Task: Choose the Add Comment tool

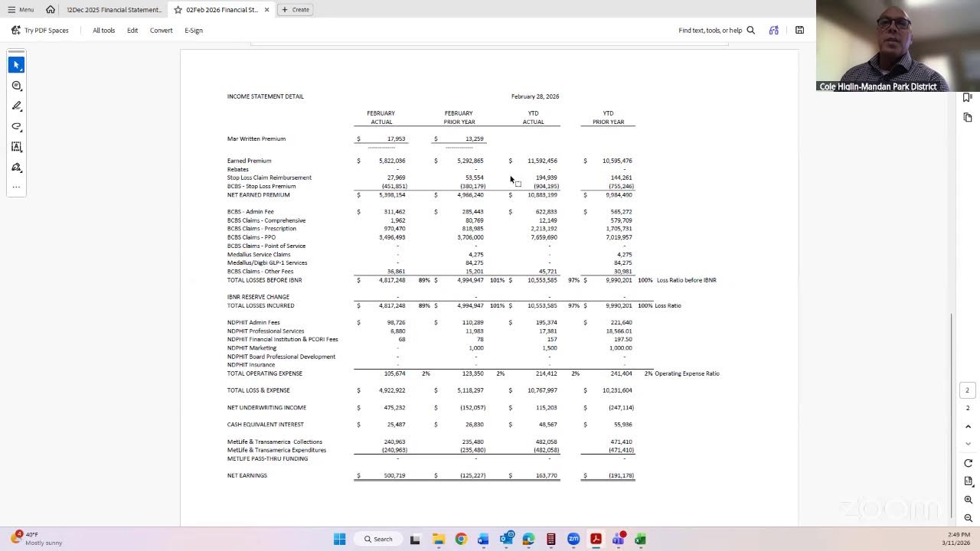Action: point(17,86)
